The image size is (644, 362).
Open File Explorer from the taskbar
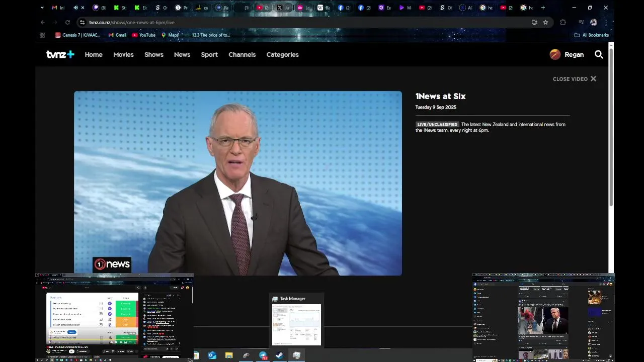pyautogui.click(x=229, y=355)
